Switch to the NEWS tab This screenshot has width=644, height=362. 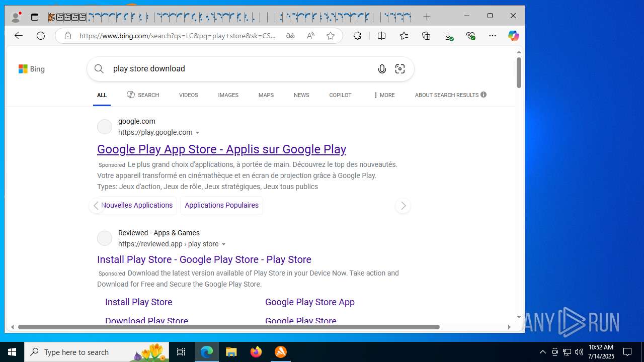(x=301, y=95)
